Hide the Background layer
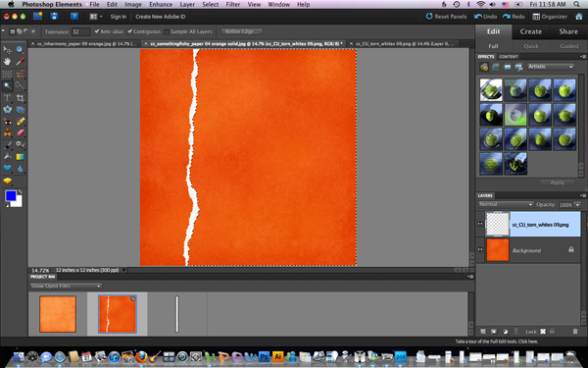The image size is (588, 368). (x=480, y=249)
